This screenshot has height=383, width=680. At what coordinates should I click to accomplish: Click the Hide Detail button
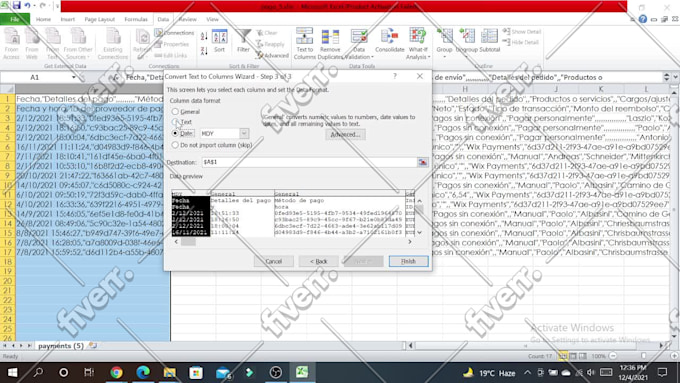521,42
